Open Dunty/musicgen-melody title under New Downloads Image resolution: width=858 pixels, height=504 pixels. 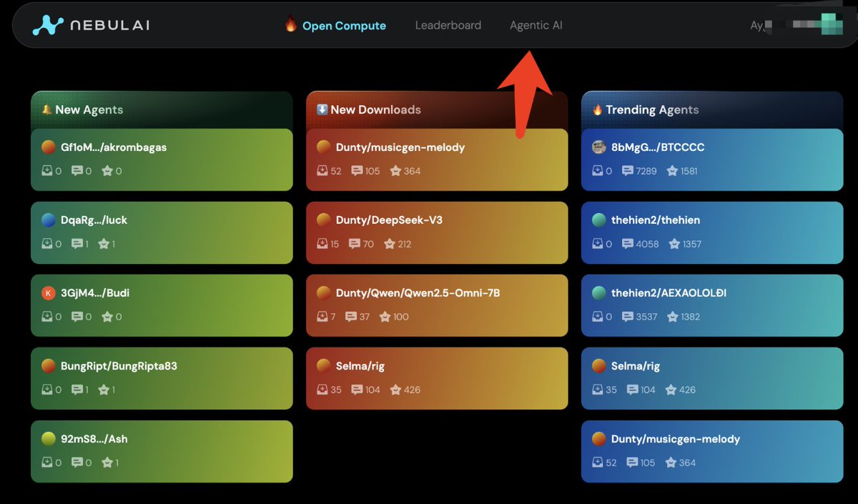pyautogui.click(x=400, y=147)
